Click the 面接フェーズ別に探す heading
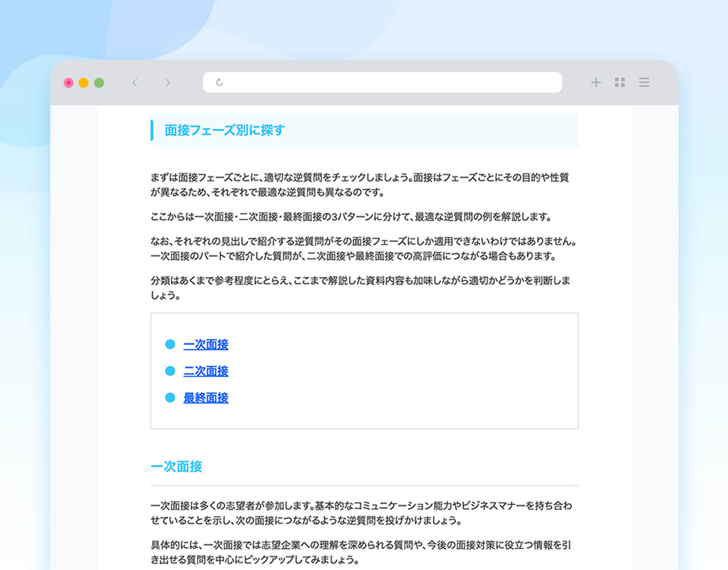The width and height of the screenshot is (728, 570). click(x=225, y=130)
